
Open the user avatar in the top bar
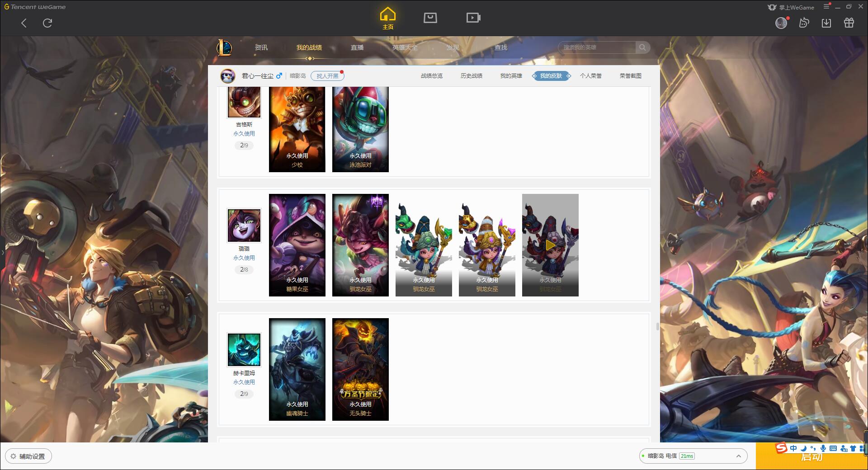pos(781,23)
